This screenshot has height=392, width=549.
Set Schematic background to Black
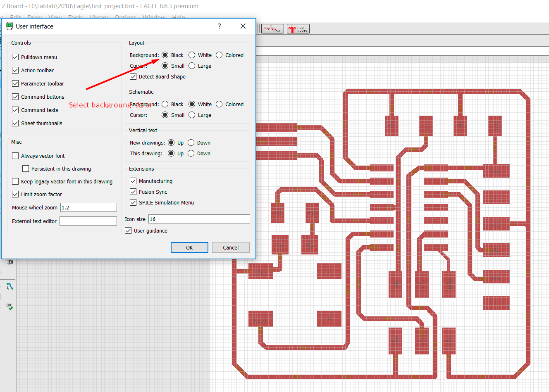click(165, 104)
